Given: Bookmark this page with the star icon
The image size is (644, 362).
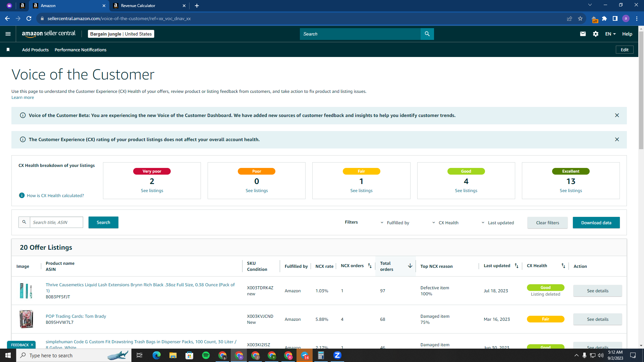Looking at the screenshot, I should pos(580,18).
